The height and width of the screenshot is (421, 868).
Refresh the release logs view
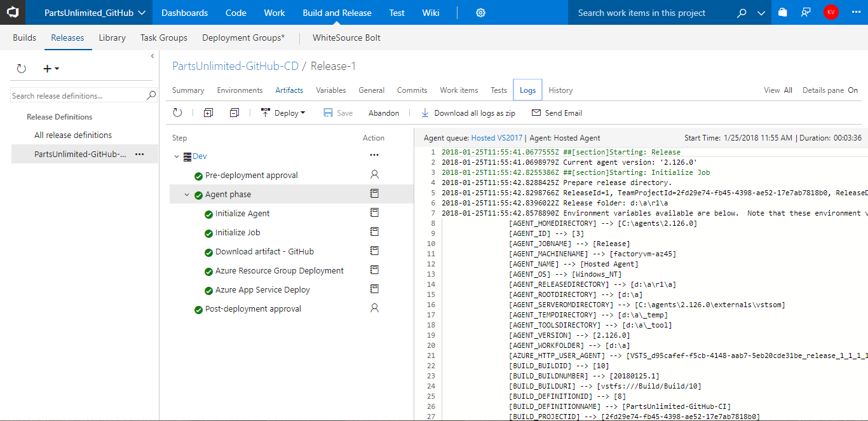click(x=178, y=113)
